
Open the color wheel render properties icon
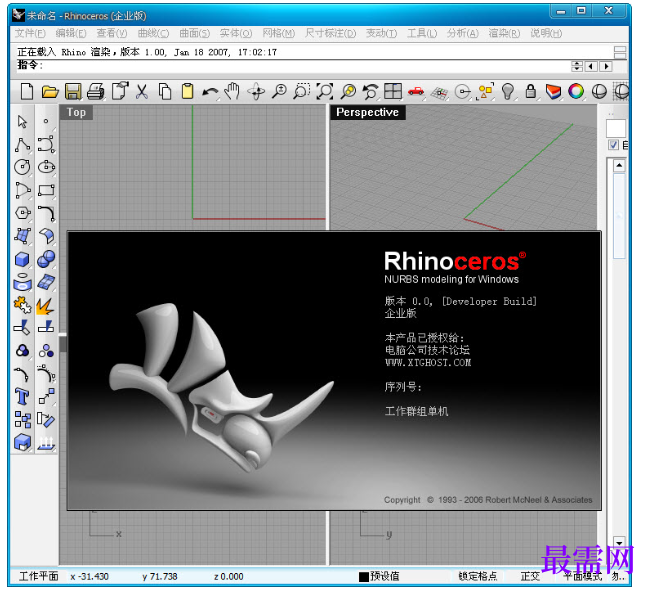(576, 91)
